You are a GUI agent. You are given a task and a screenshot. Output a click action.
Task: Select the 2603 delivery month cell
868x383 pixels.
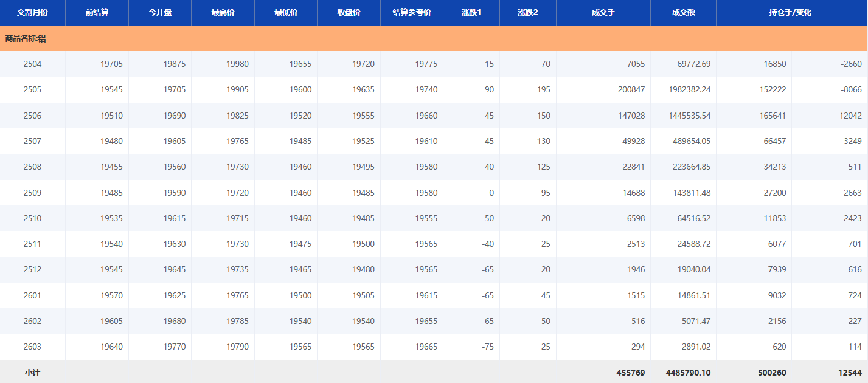(32, 347)
